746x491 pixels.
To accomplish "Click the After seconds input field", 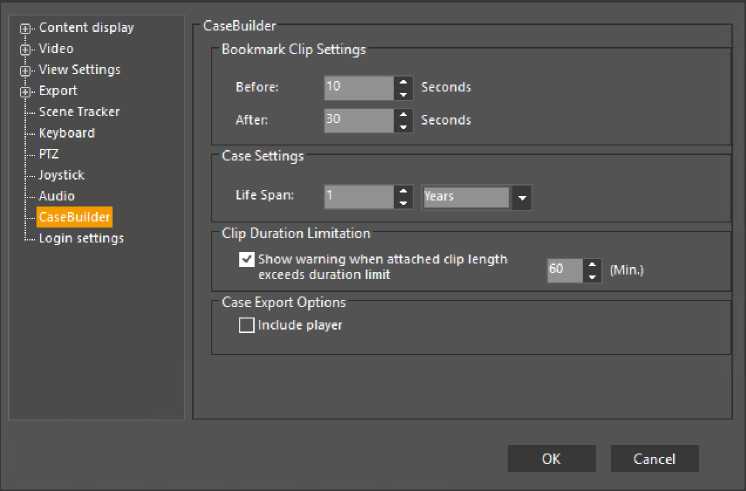I will click(358, 120).
